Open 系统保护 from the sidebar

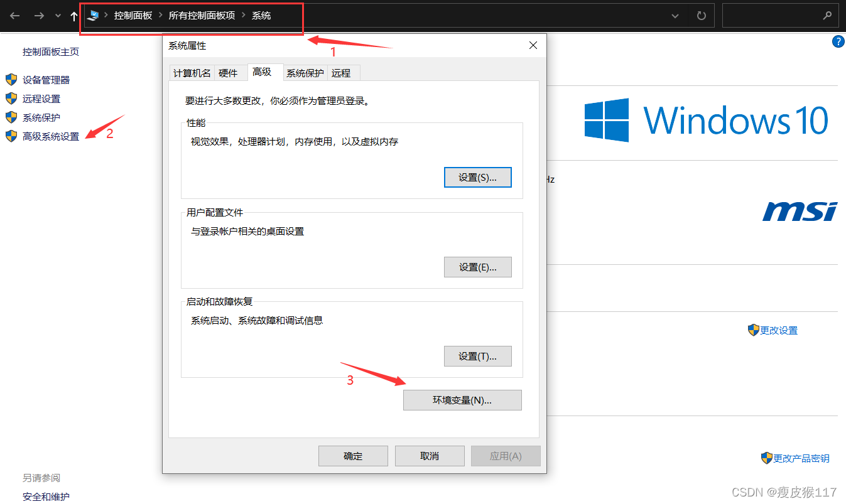[x=41, y=117]
